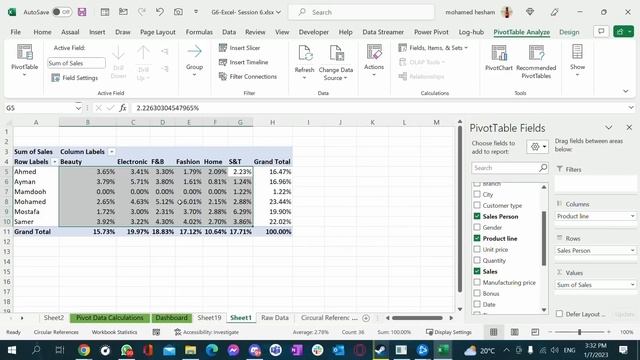Click the Save icon in title bar
The image size is (640, 360).
pyautogui.click(x=82, y=12)
